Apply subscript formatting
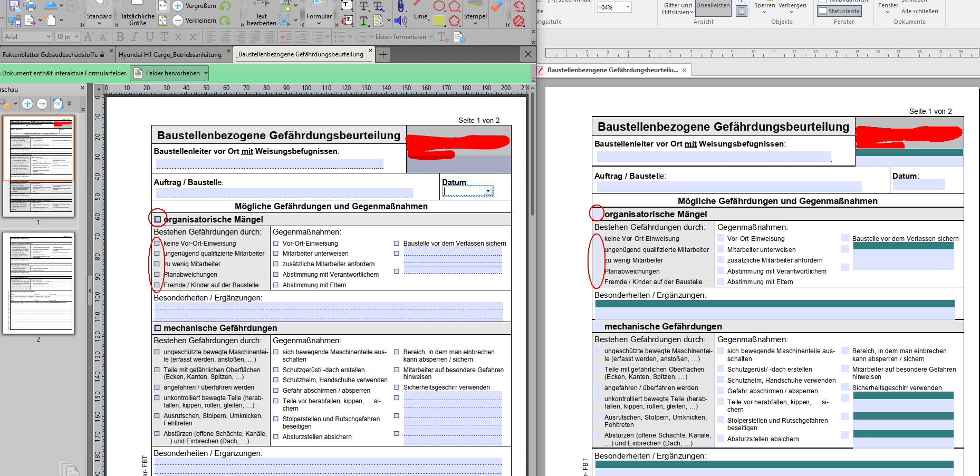Image resolution: width=980 pixels, height=476 pixels. tap(179, 37)
